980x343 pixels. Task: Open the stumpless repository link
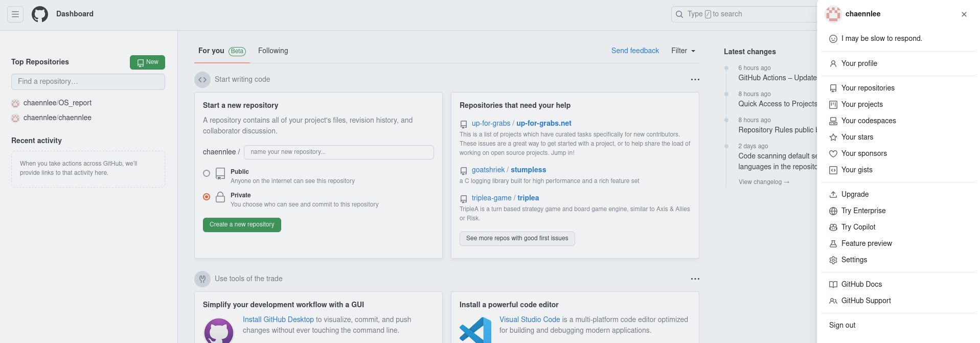pyautogui.click(x=528, y=170)
